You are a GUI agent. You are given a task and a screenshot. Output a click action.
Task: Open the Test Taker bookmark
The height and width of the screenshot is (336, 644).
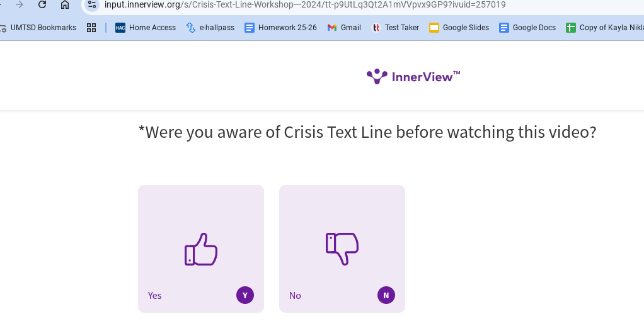(x=395, y=28)
